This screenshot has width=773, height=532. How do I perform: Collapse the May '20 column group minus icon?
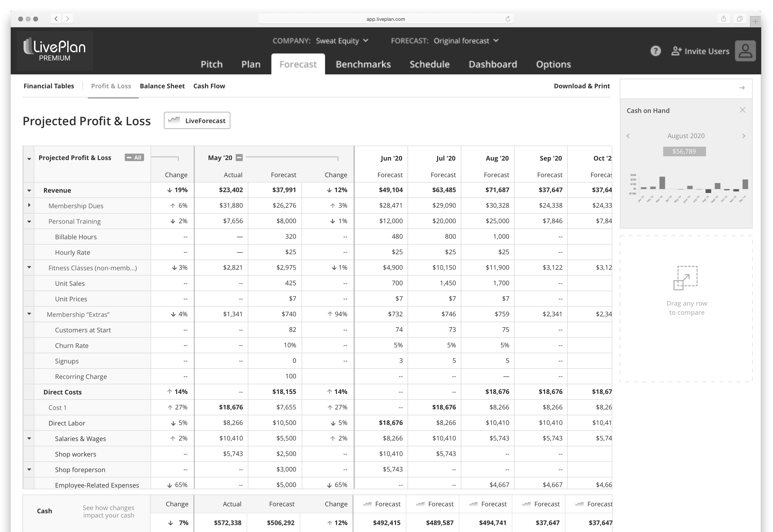coord(239,158)
